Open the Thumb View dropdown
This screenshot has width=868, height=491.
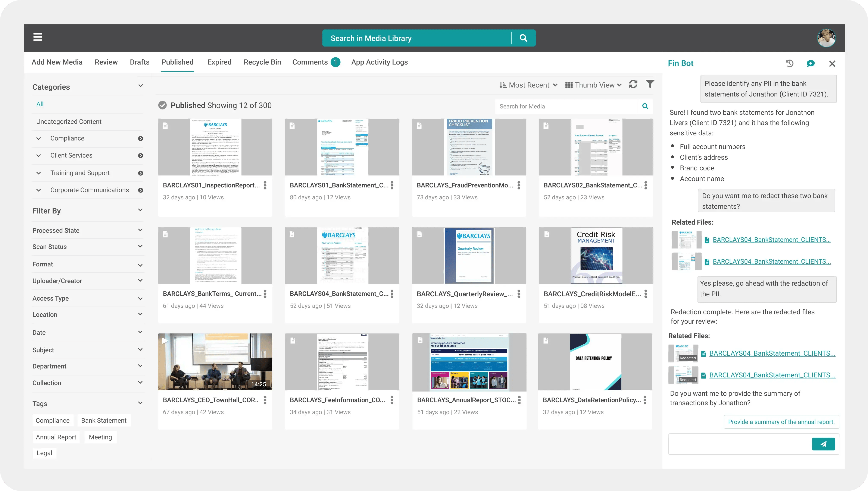[594, 85]
